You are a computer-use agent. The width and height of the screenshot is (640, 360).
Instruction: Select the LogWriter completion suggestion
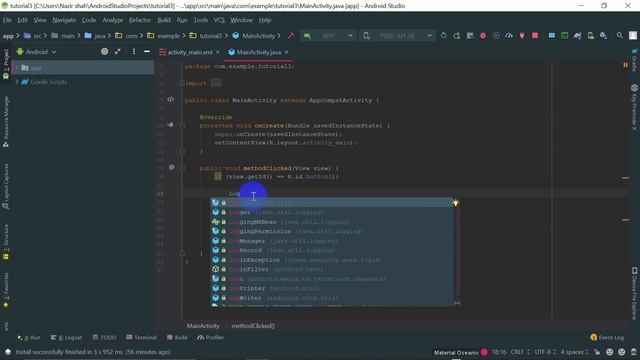(332, 298)
